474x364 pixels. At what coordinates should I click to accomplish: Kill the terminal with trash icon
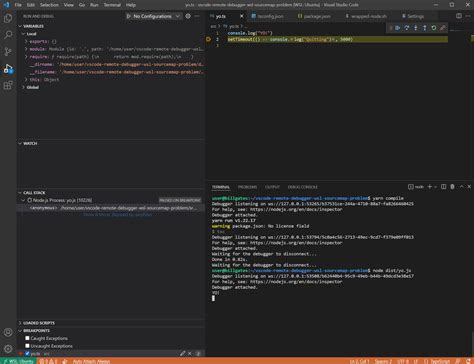pos(452,187)
